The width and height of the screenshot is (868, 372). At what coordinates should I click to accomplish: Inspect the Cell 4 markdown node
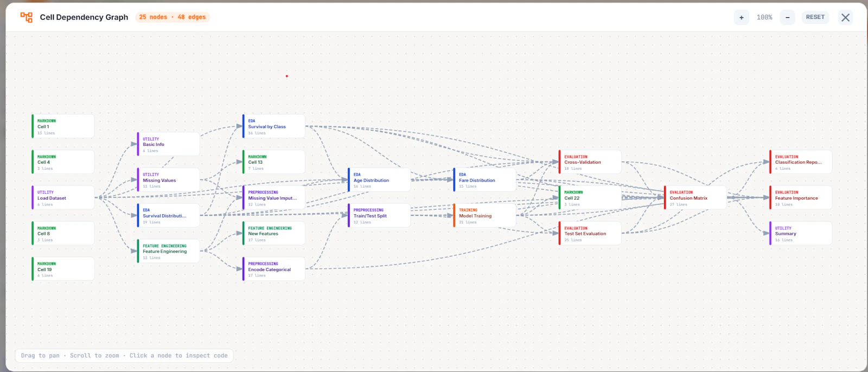click(63, 162)
